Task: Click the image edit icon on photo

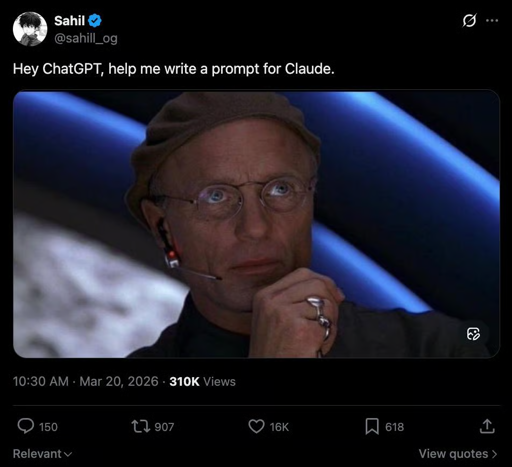Action: [473, 334]
